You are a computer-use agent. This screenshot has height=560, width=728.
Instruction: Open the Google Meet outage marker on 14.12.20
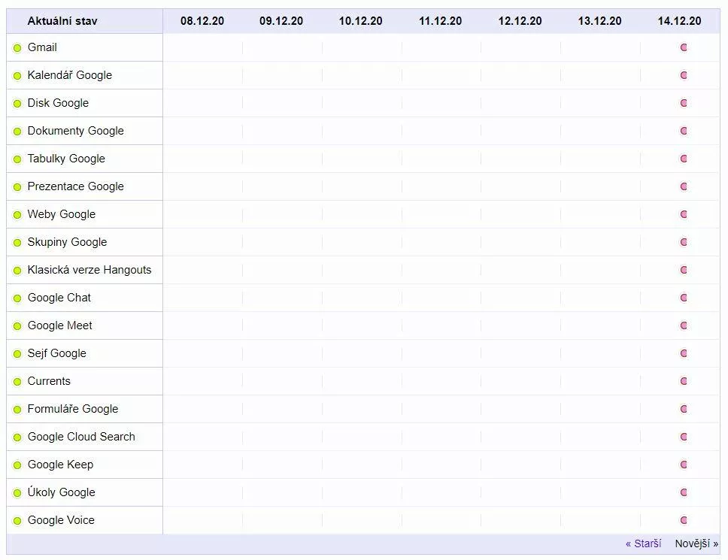[684, 325]
